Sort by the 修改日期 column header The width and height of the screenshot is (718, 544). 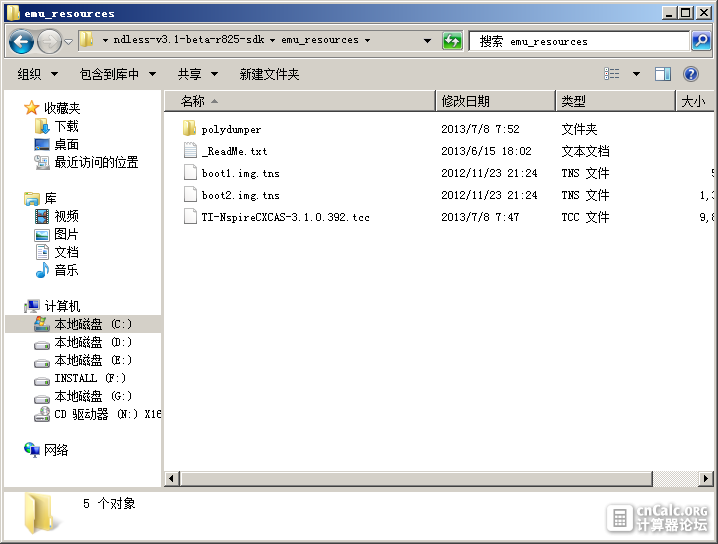pyautogui.click(x=495, y=101)
